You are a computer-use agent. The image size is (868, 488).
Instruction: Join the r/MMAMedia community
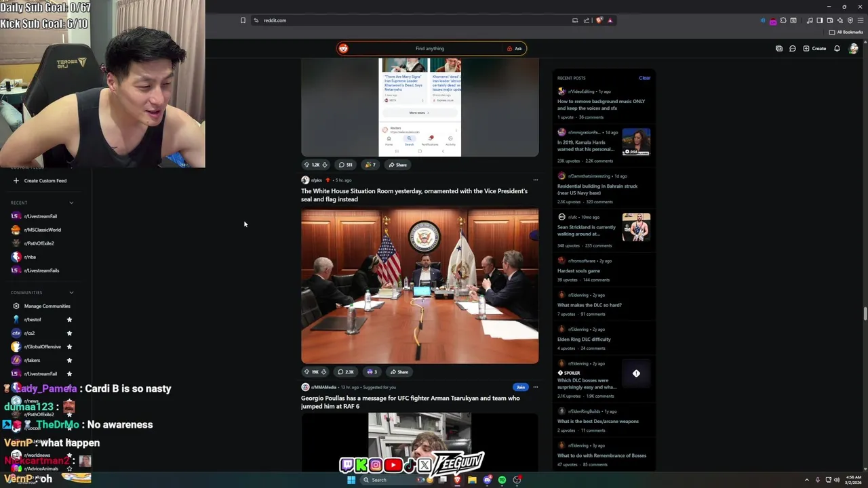tap(520, 387)
